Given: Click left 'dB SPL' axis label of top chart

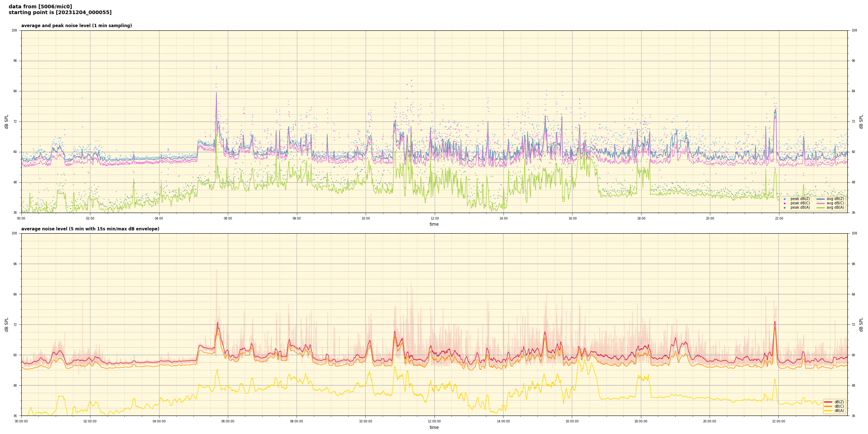Looking at the screenshot, I should coord(7,122).
